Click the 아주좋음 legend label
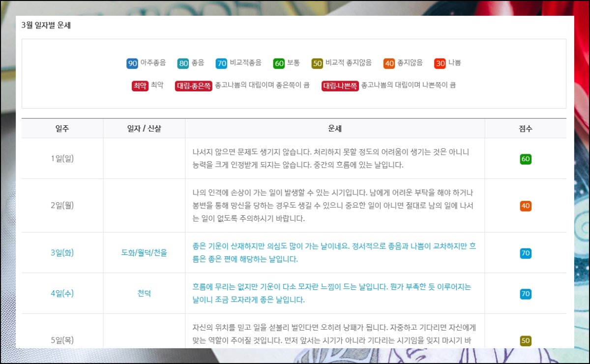 coord(153,63)
